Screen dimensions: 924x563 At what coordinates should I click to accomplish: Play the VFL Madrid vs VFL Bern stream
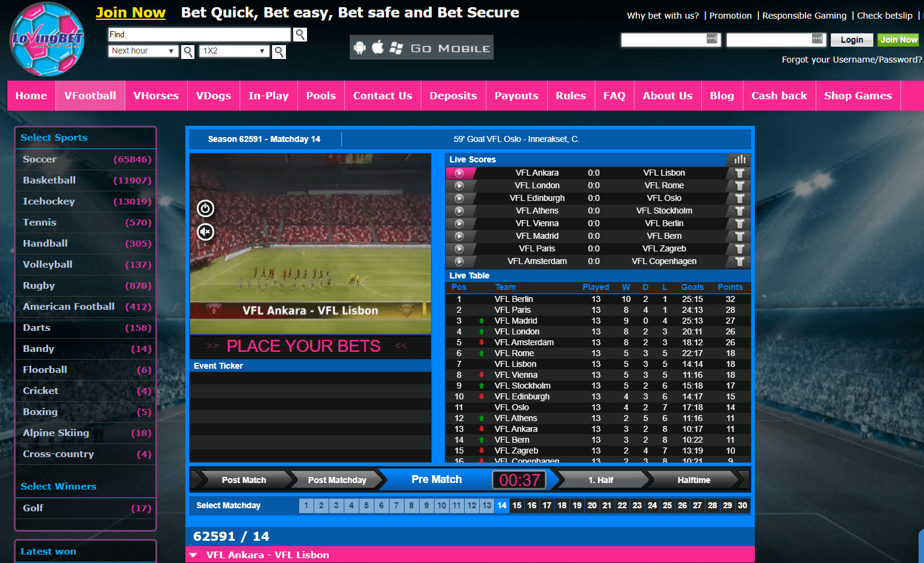tap(459, 236)
